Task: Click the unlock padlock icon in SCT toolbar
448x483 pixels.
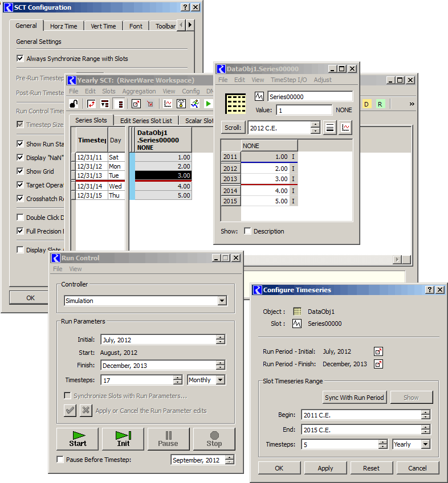Action: (x=74, y=104)
